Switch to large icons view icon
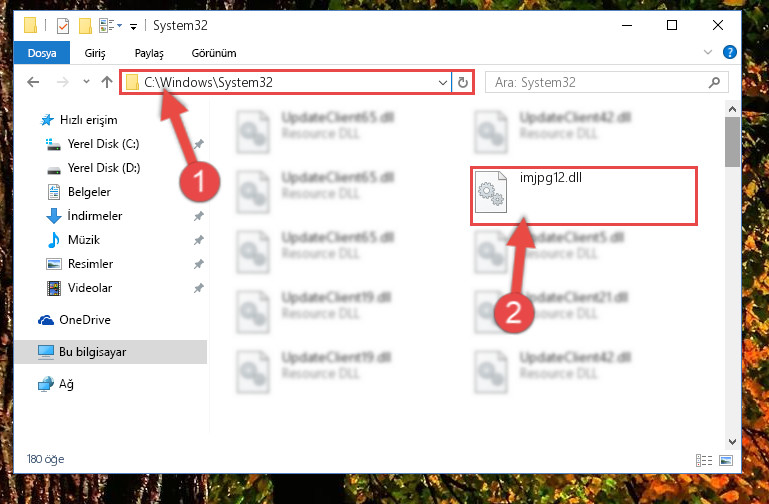The image size is (769, 504). click(x=726, y=460)
